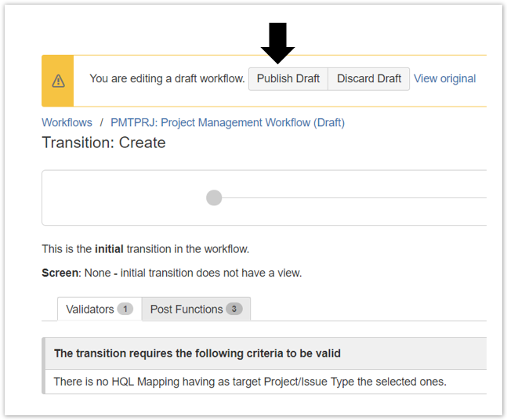This screenshot has width=507, height=420.
Task: Select the HQL Mapping validator row
Action: [x=249, y=382]
